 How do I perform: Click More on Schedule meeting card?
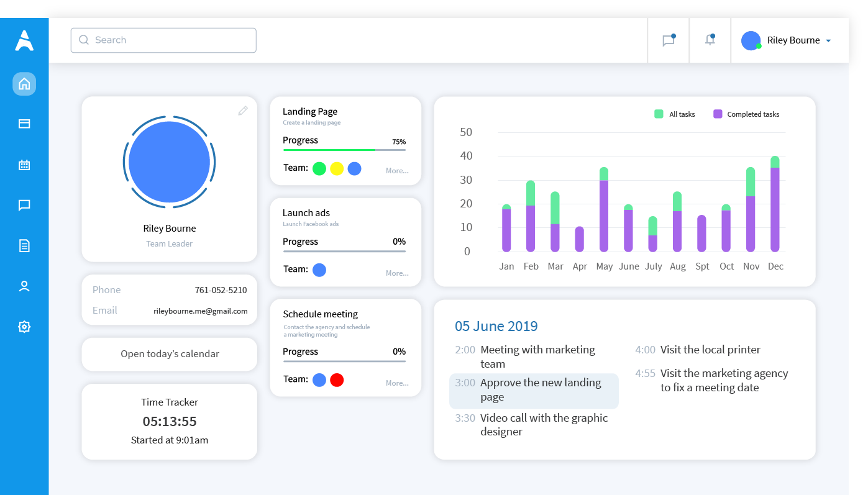click(x=397, y=383)
